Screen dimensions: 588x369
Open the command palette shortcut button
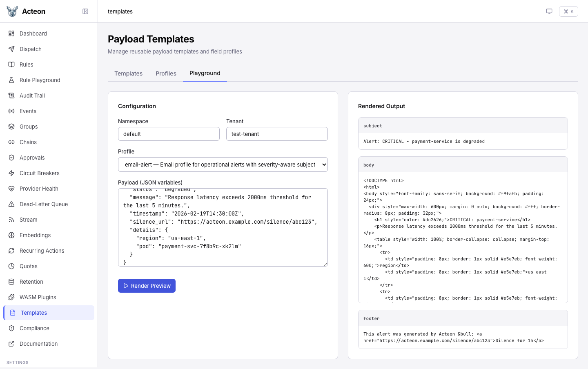[568, 11]
